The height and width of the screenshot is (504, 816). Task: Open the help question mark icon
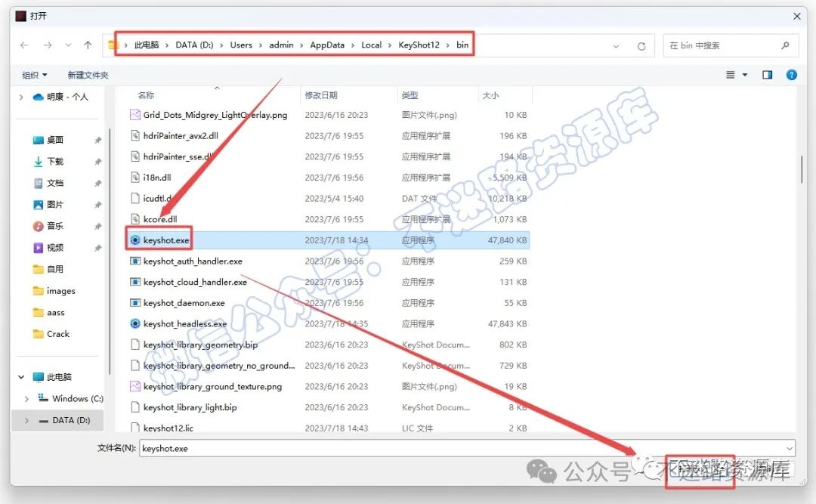791,75
